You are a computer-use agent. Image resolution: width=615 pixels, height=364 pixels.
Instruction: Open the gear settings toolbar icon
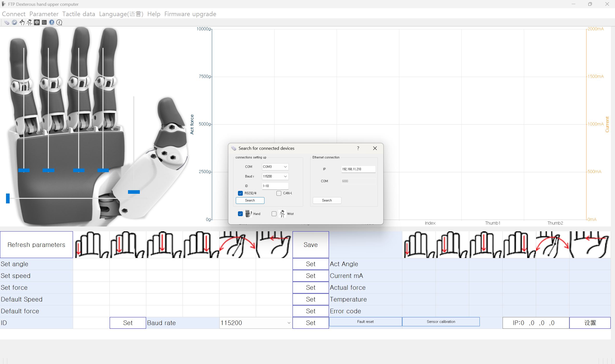coord(14,23)
